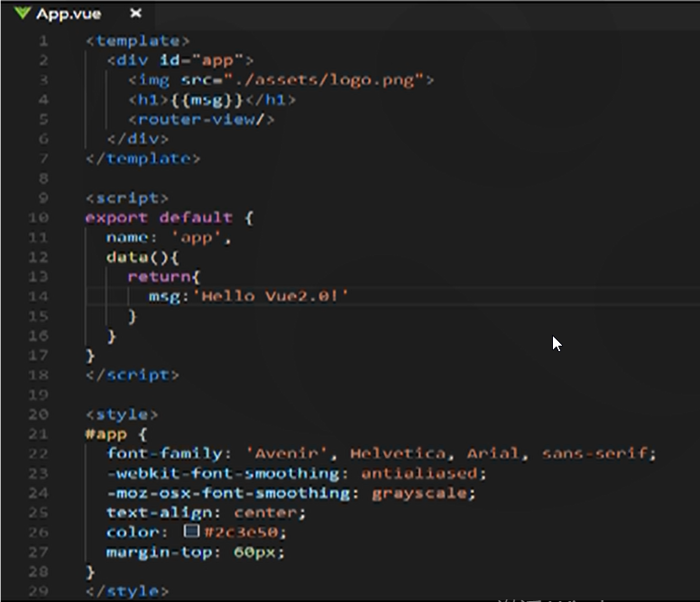Click the data(){ line
The image size is (700, 602).
tap(143, 257)
